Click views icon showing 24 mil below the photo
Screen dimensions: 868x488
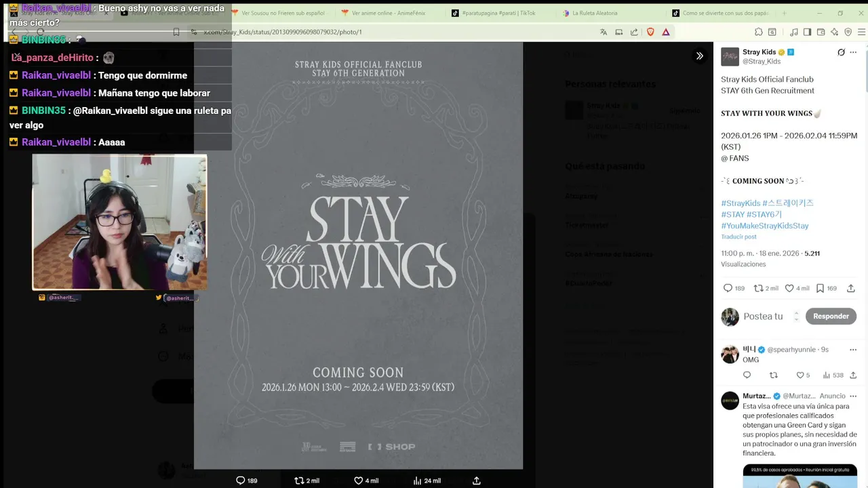pos(418,481)
